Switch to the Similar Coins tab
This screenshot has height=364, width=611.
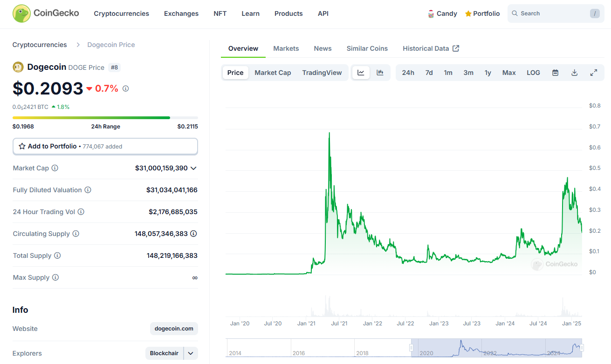click(x=367, y=48)
